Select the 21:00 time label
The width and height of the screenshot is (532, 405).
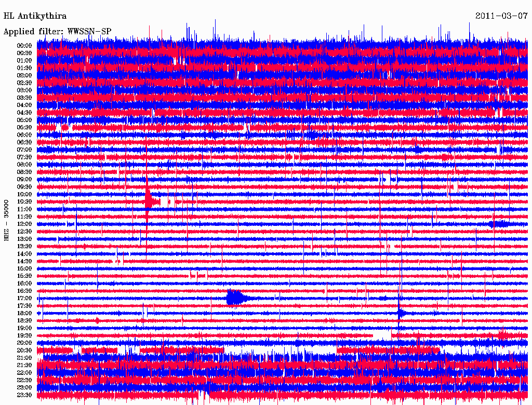(24, 358)
